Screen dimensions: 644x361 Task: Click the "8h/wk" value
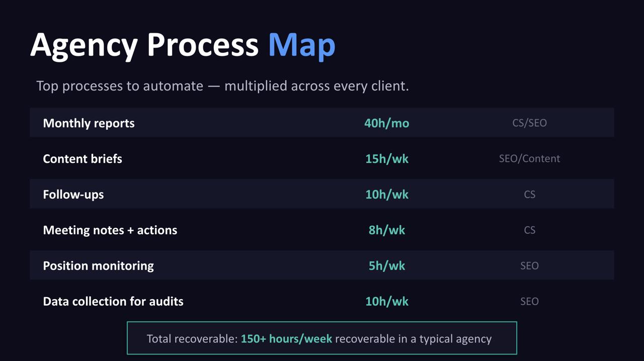click(x=386, y=230)
